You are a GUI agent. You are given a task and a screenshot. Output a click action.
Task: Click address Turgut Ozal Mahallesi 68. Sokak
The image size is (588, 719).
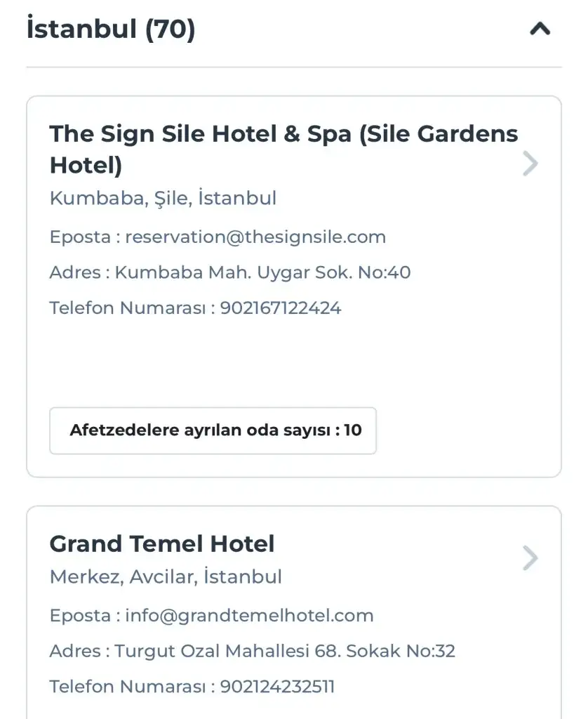(285, 651)
